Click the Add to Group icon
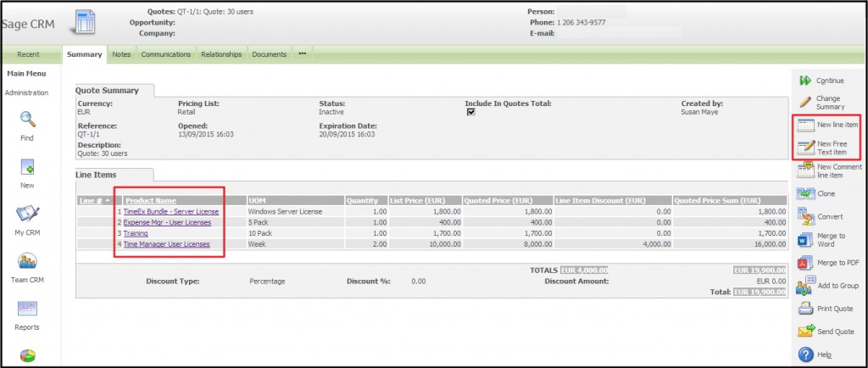This screenshot has height=368, width=868. click(805, 286)
